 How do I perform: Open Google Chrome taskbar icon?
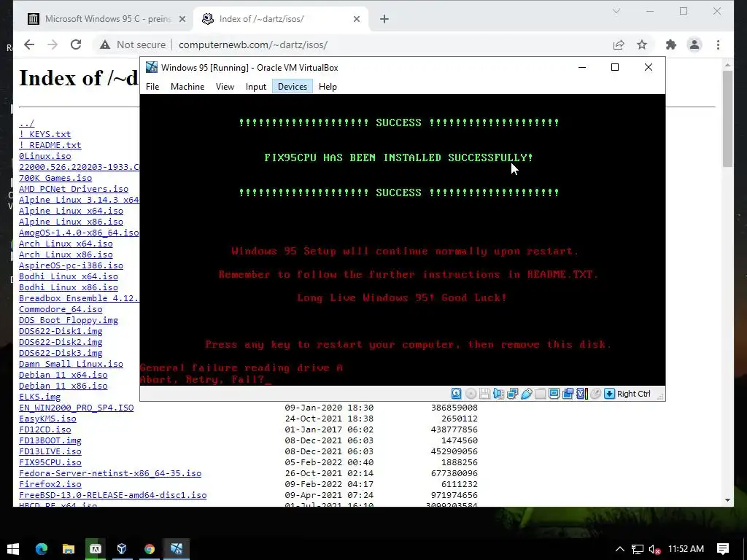click(x=150, y=549)
